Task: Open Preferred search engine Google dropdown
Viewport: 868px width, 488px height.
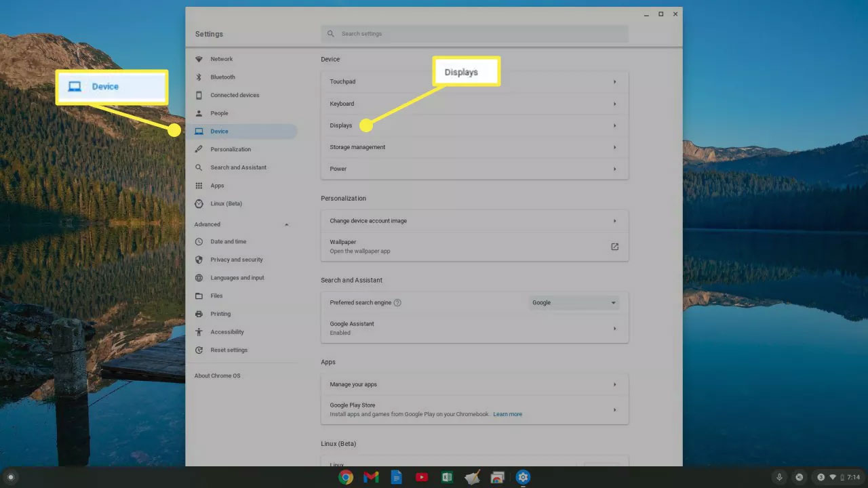Action: (x=574, y=303)
